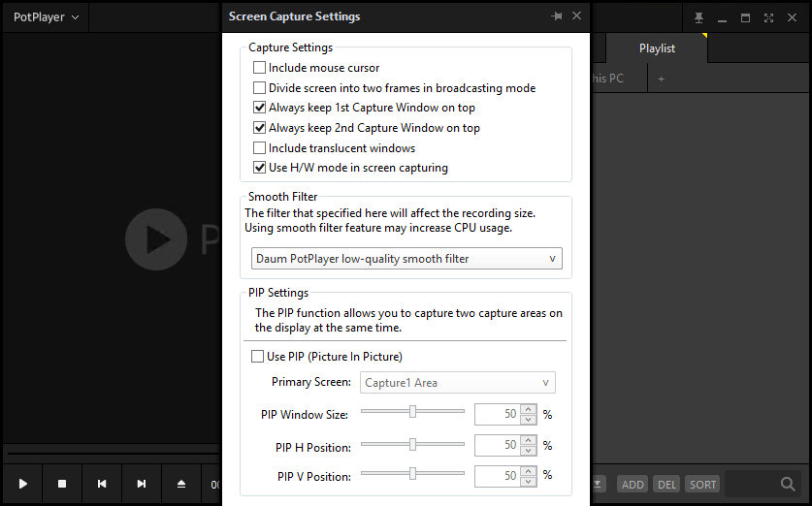
Task: Decrease PIP Window Size with down arrow
Action: pos(528,419)
